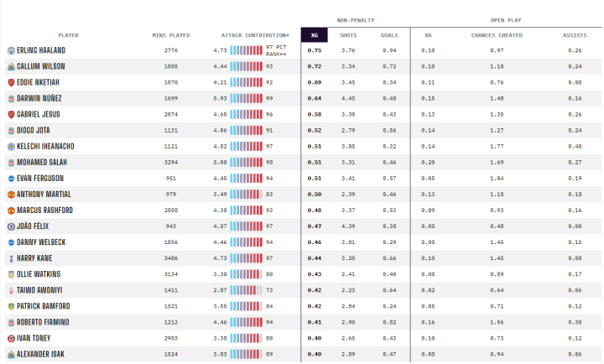604x364 pixels.
Task: Sort by the xA column header
Action: [428, 35]
